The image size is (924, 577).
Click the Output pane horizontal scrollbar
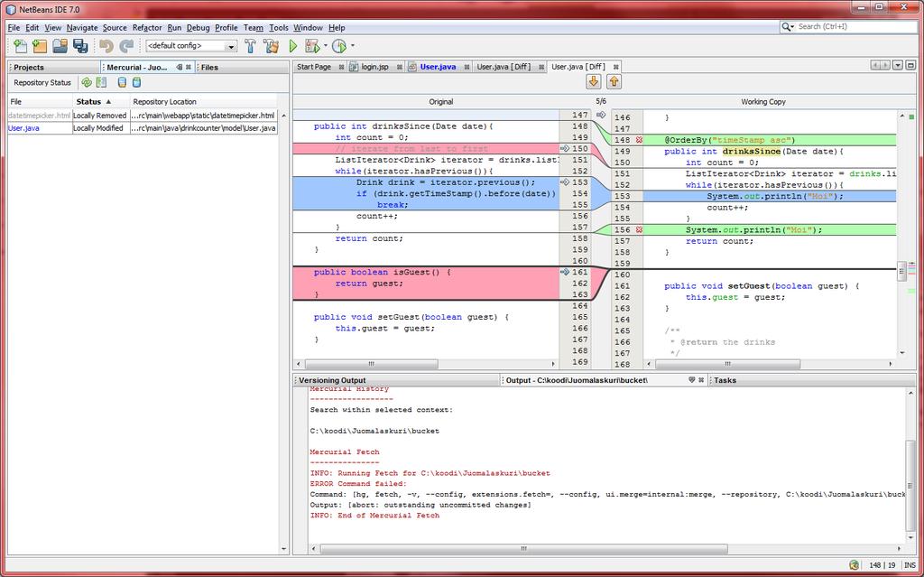click(609, 549)
